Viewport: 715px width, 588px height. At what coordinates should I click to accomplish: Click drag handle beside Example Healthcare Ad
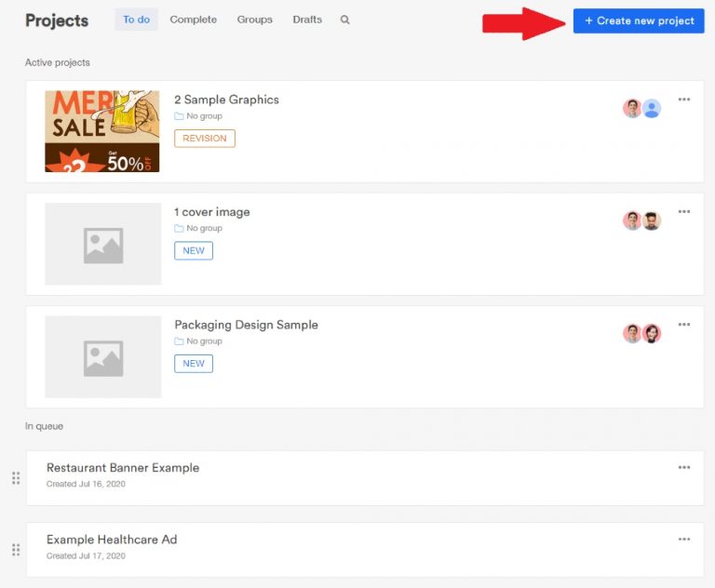click(x=16, y=550)
